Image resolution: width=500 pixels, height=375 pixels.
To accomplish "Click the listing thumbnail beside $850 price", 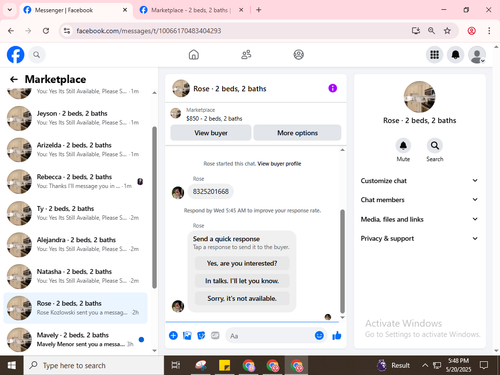I will pyautogui.click(x=176, y=113).
